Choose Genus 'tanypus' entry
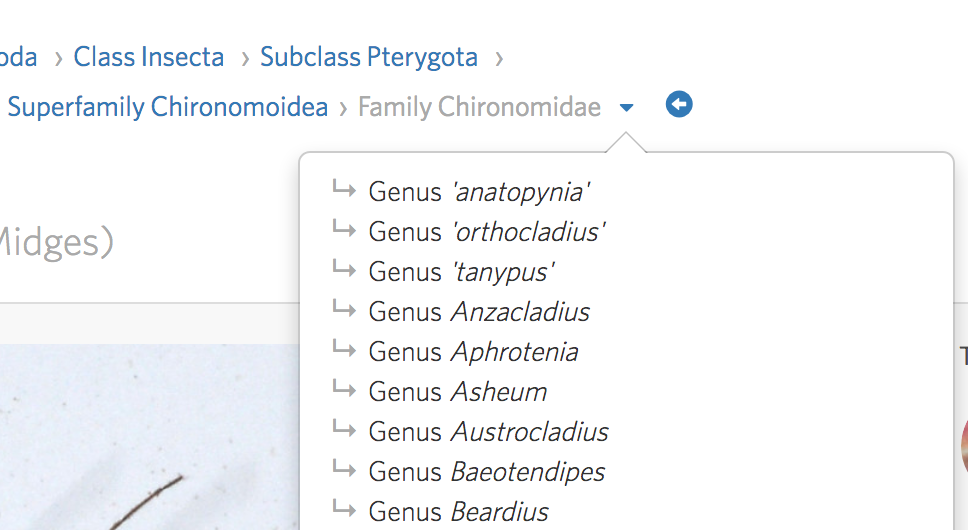The image size is (968, 530). pyautogui.click(x=461, y=271)
